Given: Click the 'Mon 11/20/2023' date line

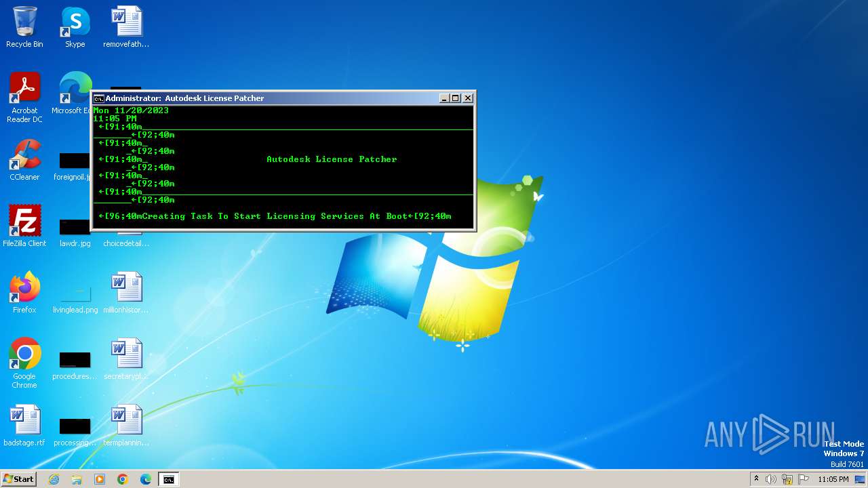Looking at the screenshot, I should (x=131, y=110).
